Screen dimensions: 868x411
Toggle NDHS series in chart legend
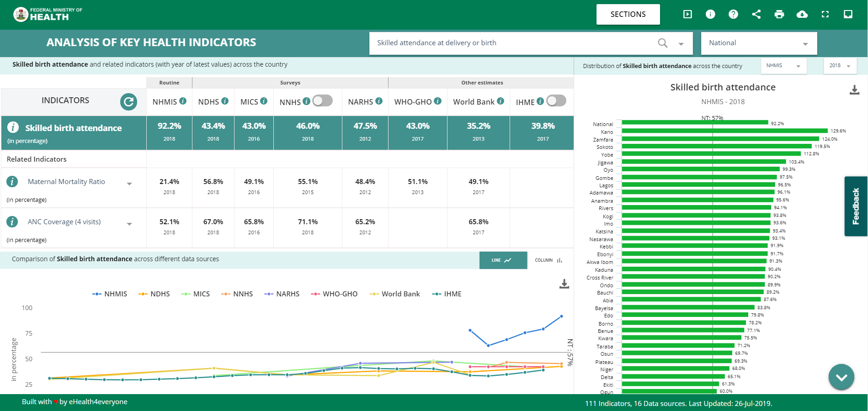154,294
